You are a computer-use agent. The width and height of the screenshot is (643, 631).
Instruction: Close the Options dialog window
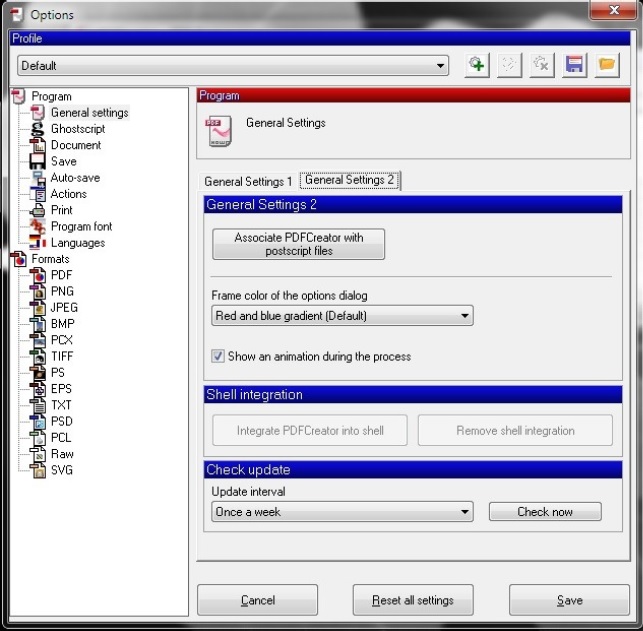[613, 10]
